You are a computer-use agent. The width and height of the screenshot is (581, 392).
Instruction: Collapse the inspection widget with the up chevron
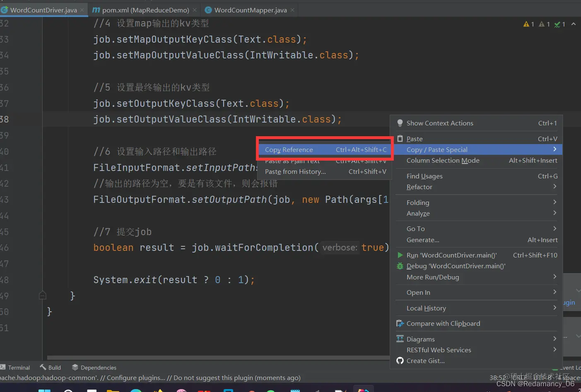(574, 24)
